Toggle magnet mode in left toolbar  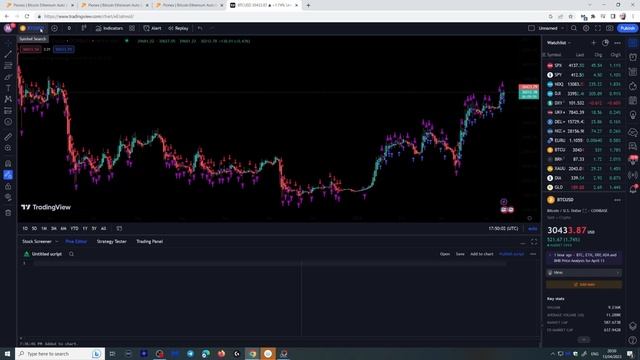pos(8,163)
